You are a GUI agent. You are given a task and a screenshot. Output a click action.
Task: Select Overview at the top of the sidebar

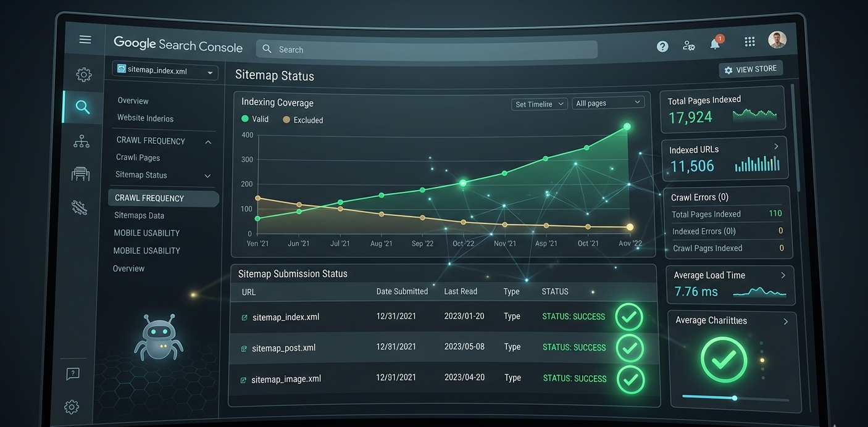coord(133,101)
